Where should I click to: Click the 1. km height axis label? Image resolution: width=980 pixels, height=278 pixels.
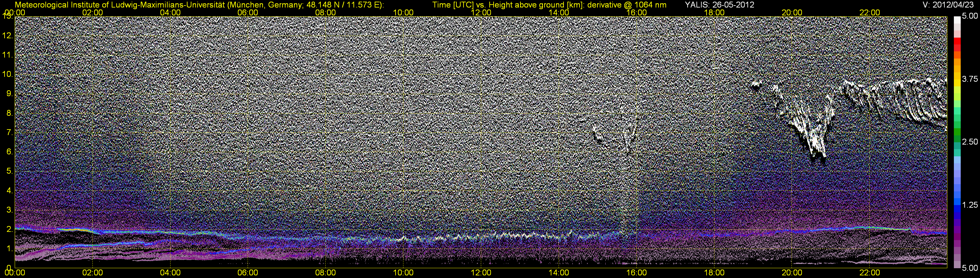coord(9,249)
